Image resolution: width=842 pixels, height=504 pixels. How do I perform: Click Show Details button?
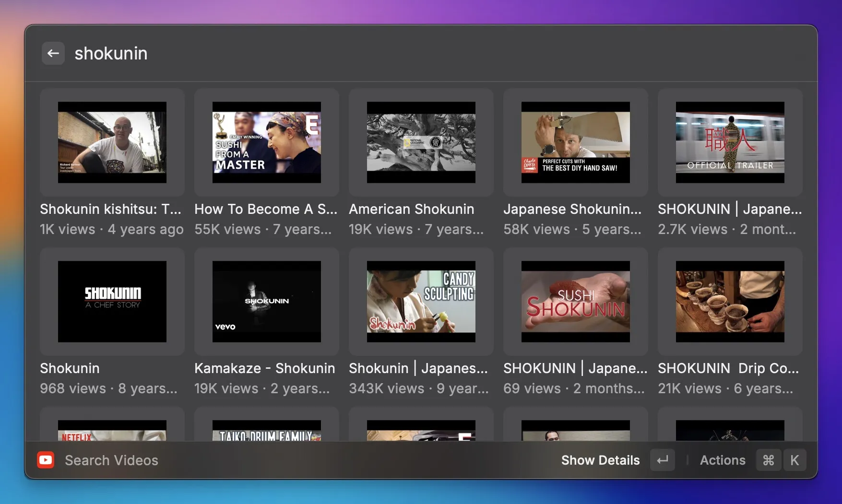click(600, 460)
